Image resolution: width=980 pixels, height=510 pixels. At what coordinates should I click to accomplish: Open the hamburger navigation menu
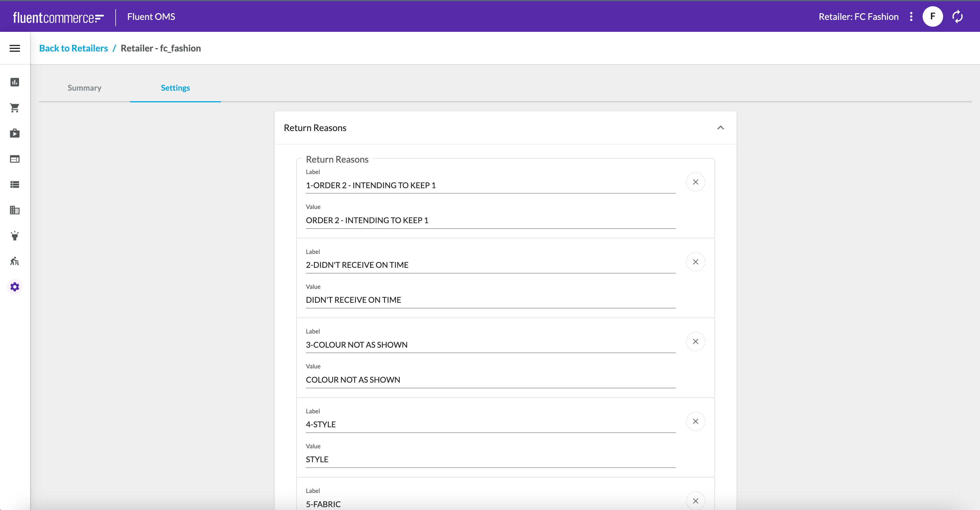click(15, 48)
